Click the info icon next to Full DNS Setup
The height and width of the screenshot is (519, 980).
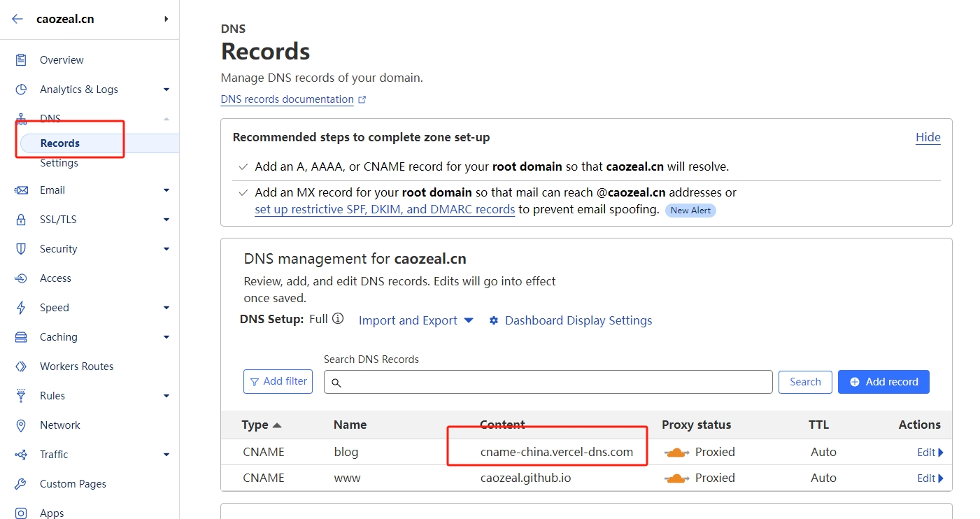[339, 318]
